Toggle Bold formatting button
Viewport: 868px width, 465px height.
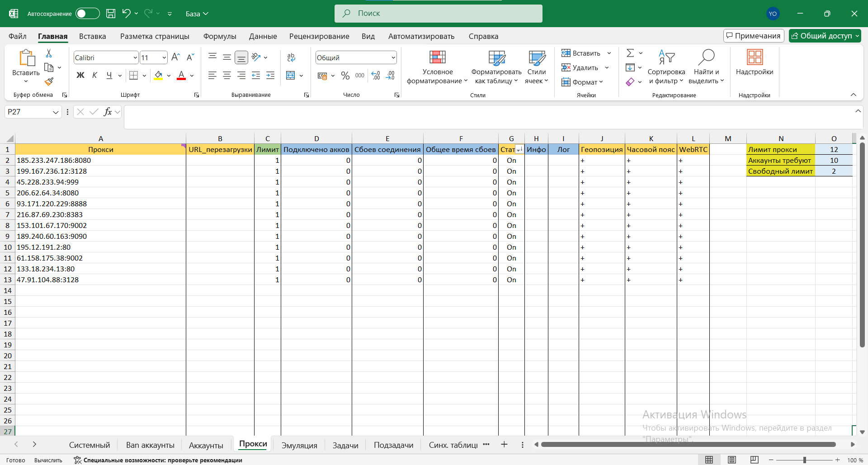[x=80, y=76]
